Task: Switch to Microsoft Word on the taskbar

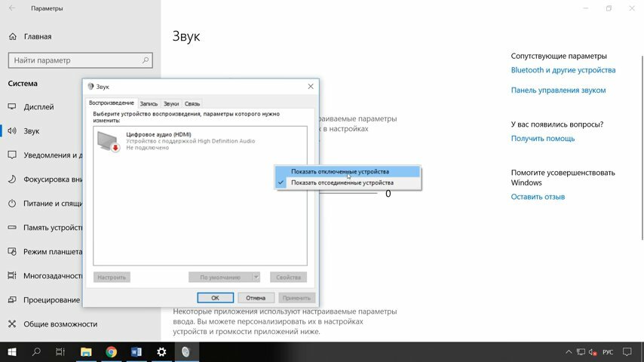Action: tap(136, 351)
